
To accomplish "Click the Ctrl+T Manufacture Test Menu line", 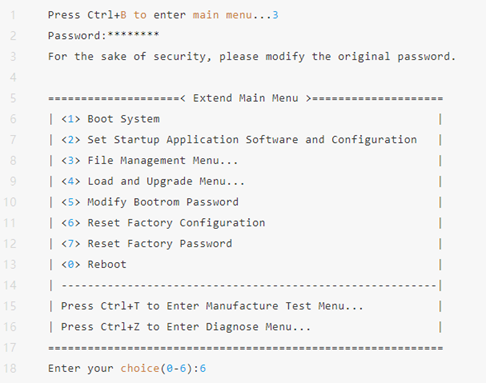I will click(212, 306).
